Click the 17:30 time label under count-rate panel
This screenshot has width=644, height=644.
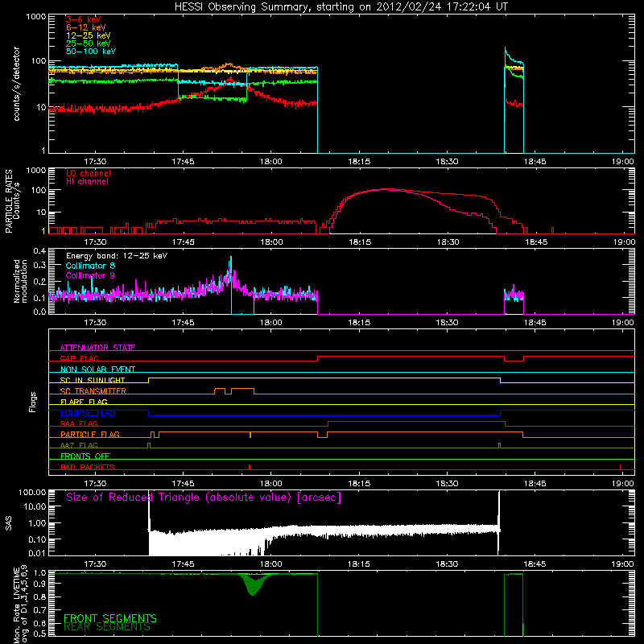coord(95,162)
